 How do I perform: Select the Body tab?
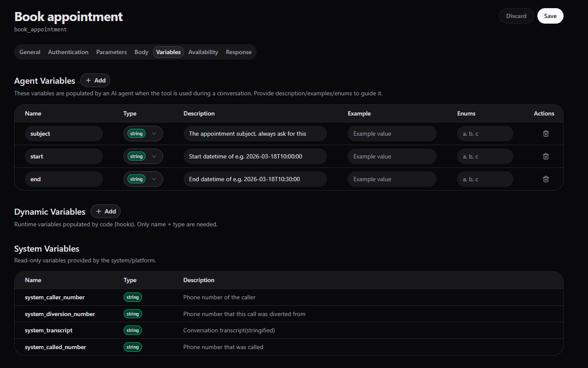(x=141, y=52)
